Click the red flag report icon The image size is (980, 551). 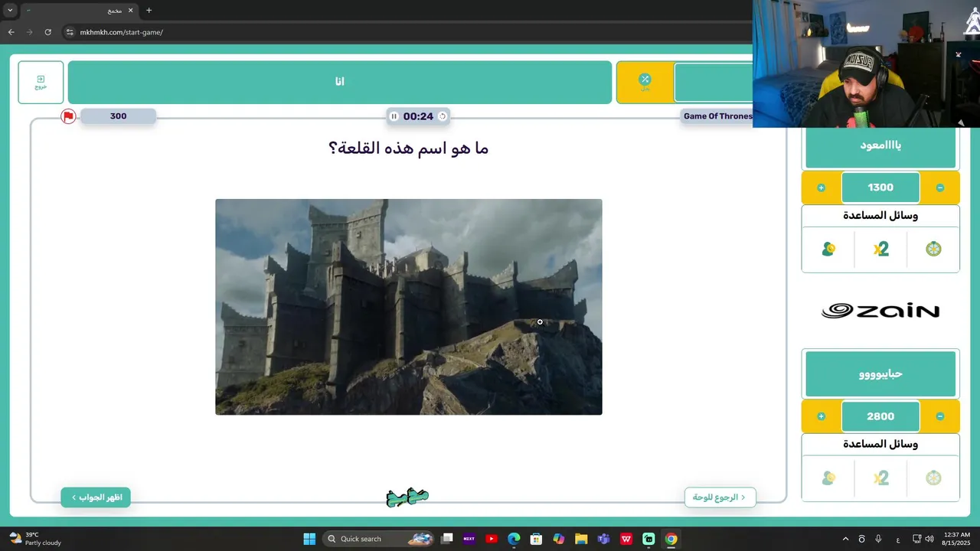point(68,116)
